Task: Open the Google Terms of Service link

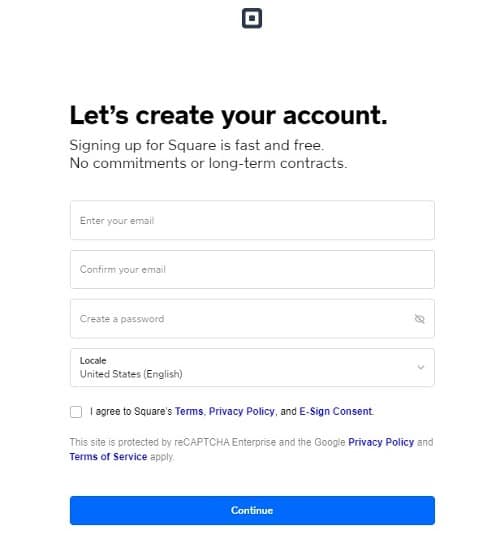Action: (x=108, y=456)
